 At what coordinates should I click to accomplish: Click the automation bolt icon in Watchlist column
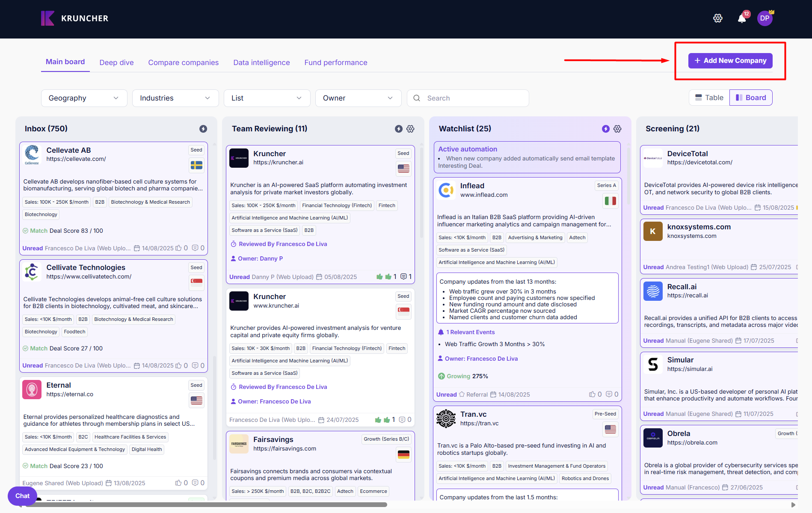(605, 129)
